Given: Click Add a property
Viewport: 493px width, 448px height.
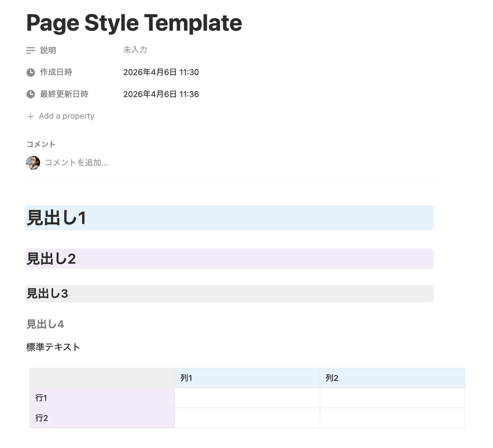Looking at the screenshot, I should pos(67,116).
